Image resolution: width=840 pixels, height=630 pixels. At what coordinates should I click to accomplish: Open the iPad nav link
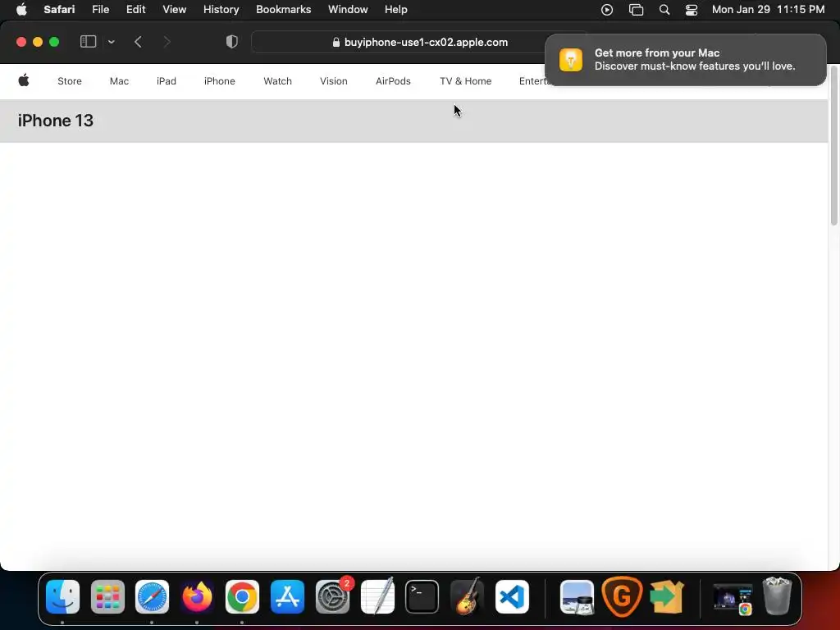(x=166, y=81)
